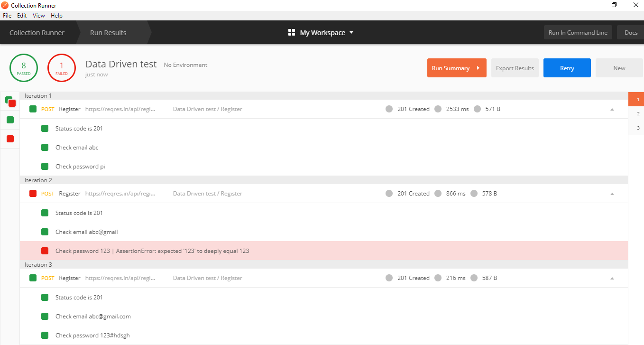The height and width of the screenshot is (345, 644).
Task: Click the Retry button
Action: [x=567, y=68]
